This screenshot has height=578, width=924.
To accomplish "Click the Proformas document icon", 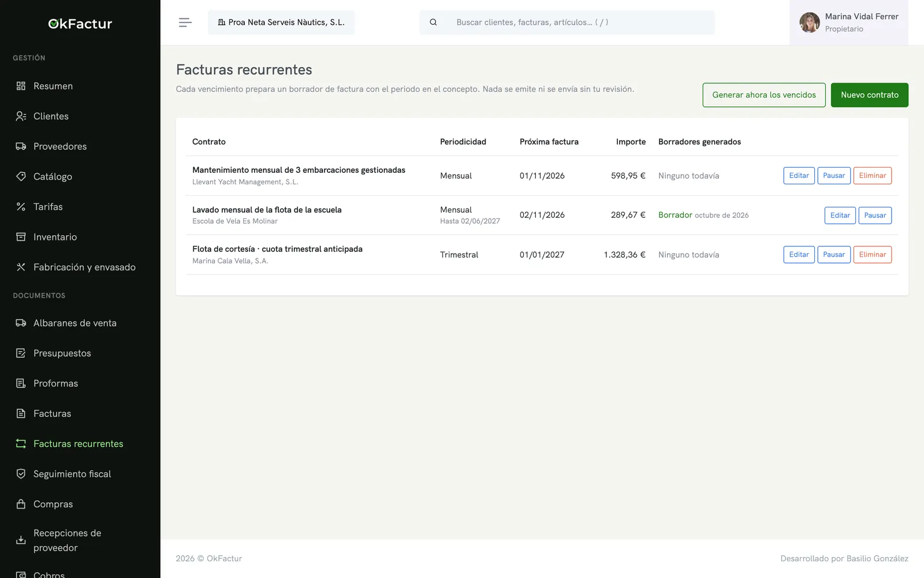I will 21,383.
